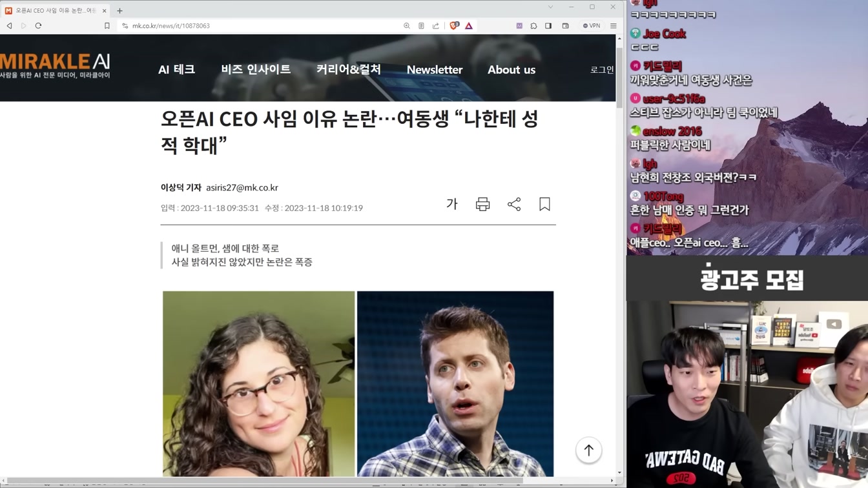Screen dimensions: 868x488
Task: Click chat message 흔한 남매 인증 뭐 그런건가
Action: [x=689, y=210]
